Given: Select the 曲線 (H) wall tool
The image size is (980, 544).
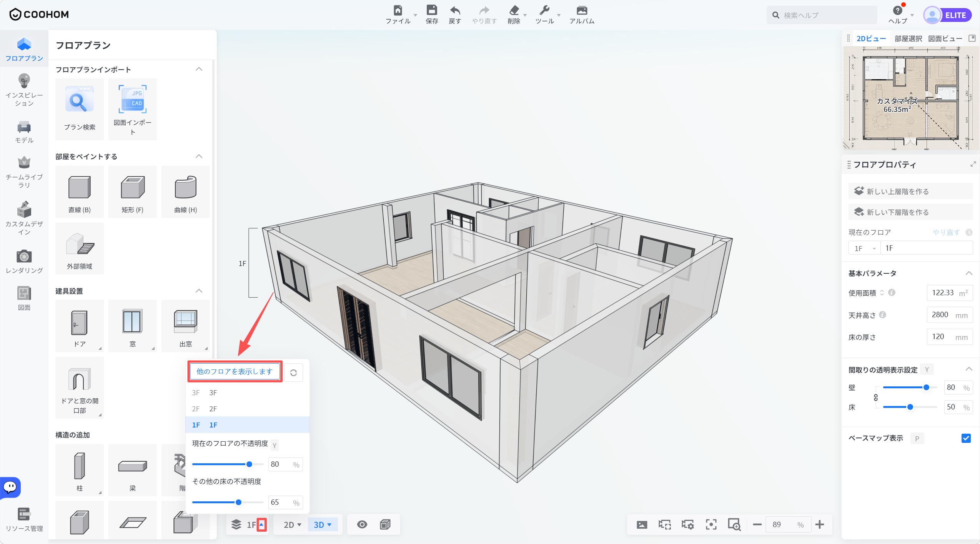Looking at the screenshot, I should coord(186,192).
